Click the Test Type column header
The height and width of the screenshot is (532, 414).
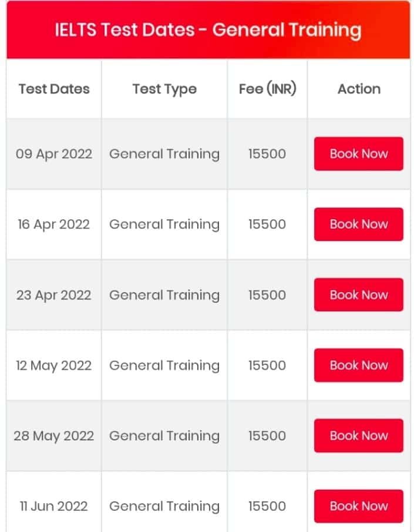point(164,89)
